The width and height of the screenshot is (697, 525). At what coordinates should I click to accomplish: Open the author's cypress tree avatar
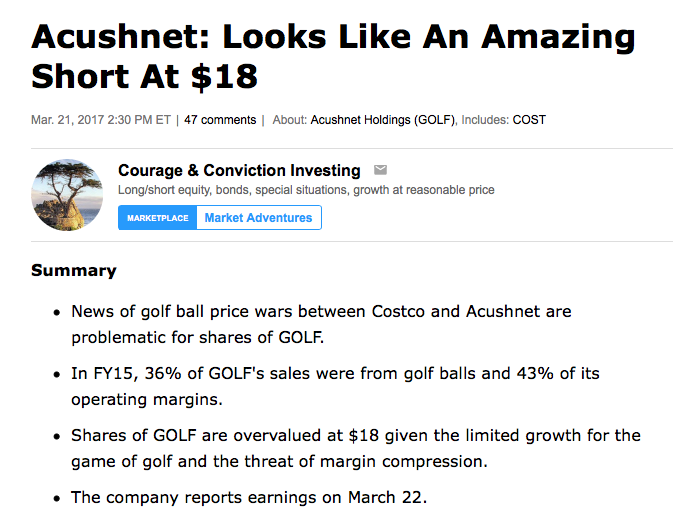(67, 195)
